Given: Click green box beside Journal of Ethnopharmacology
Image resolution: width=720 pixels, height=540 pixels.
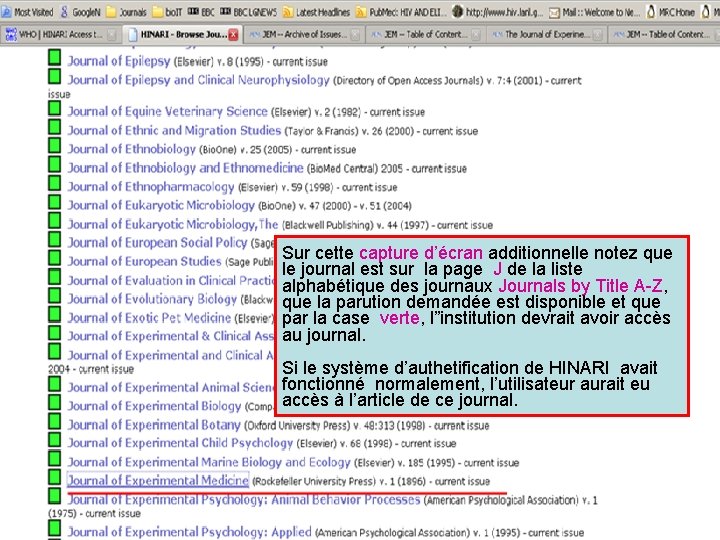Looking at the screenshot, I should coord(55,183).
